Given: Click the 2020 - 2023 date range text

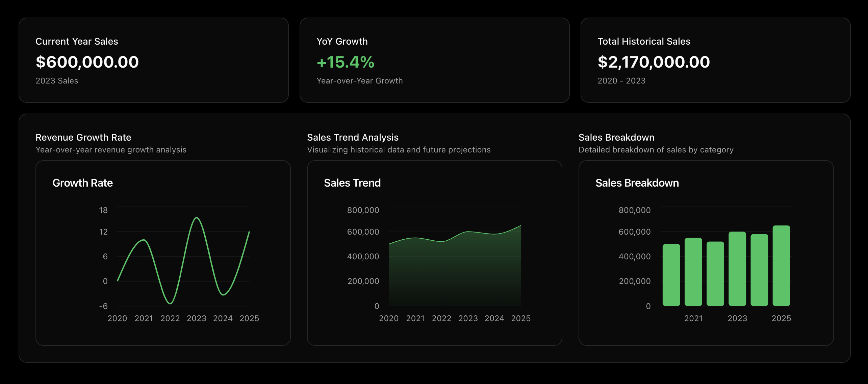Looking at the screenshot, I should [x=621, y=81].
